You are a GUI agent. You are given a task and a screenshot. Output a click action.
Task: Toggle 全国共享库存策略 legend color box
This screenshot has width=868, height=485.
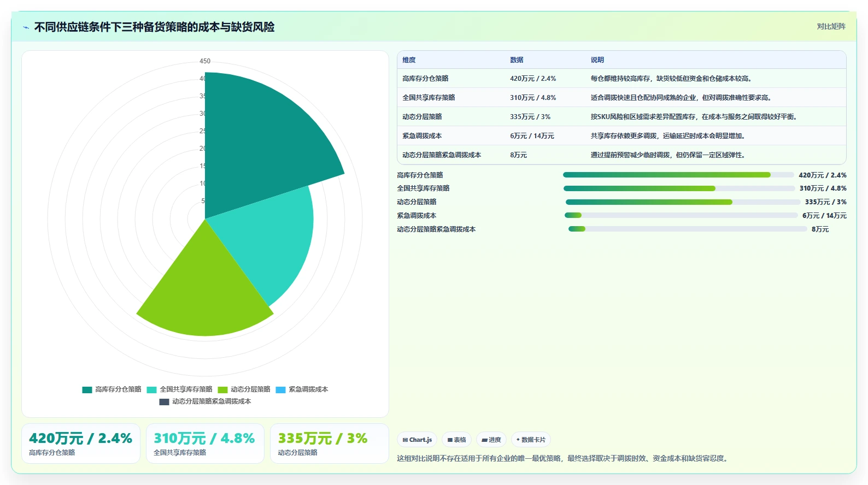coord(151,390)
